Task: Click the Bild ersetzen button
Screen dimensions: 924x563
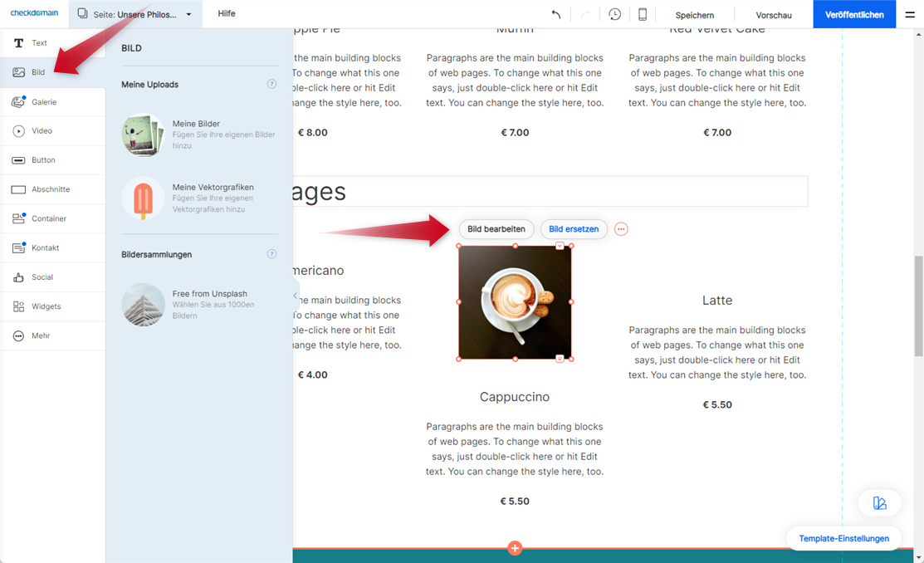Action: (x=574, y=229)
